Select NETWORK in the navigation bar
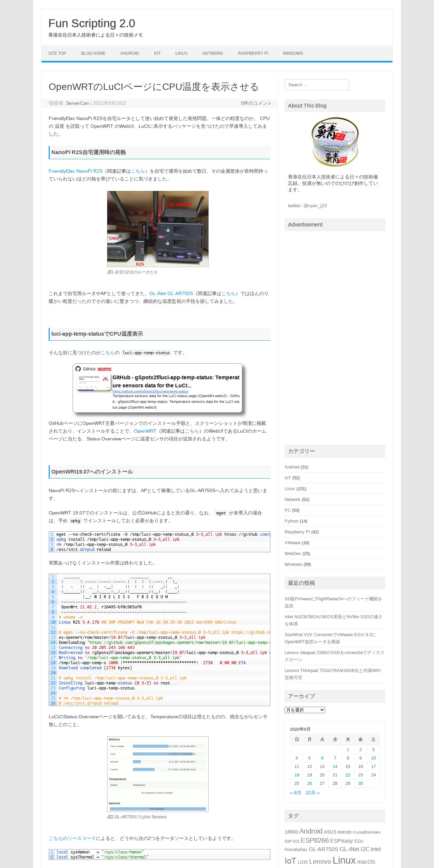 (x=213, y=53)
